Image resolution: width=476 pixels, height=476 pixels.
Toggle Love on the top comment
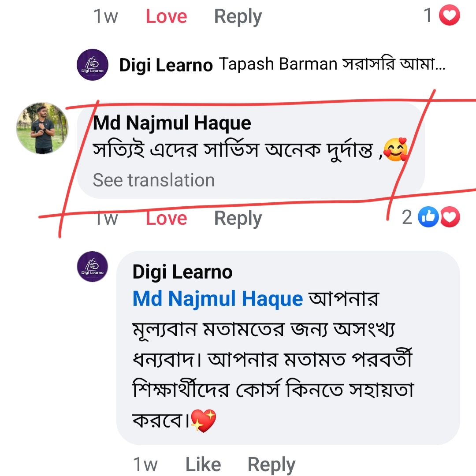coord(166,16)
